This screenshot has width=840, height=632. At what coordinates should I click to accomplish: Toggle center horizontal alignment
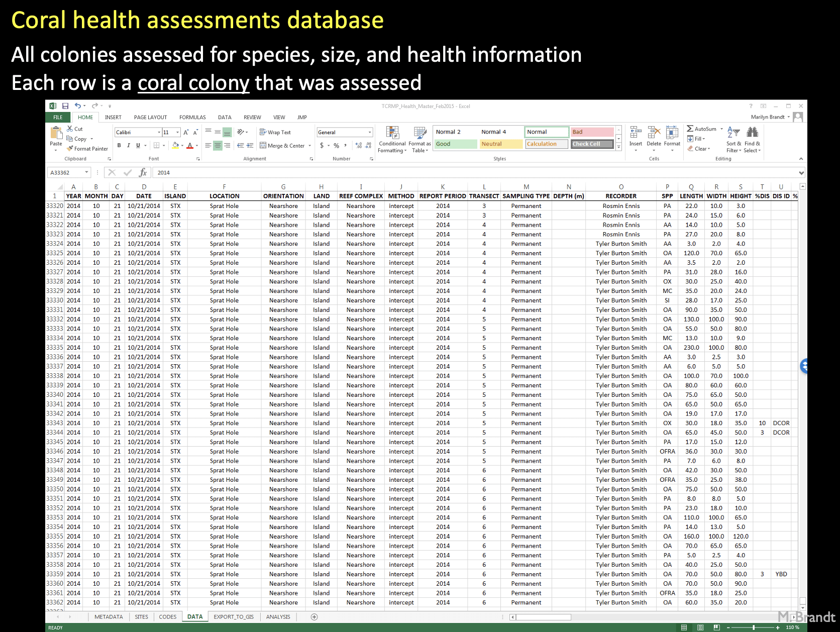218,146
